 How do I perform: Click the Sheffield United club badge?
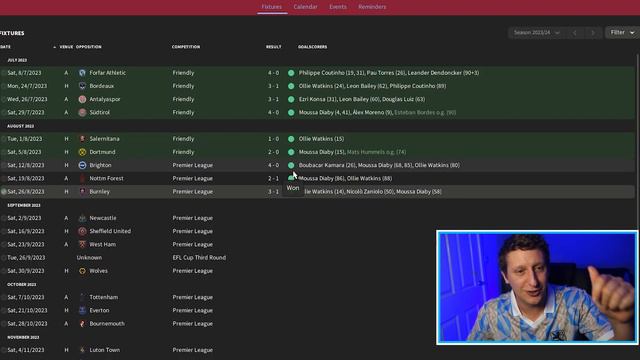[x=82, y=231]
